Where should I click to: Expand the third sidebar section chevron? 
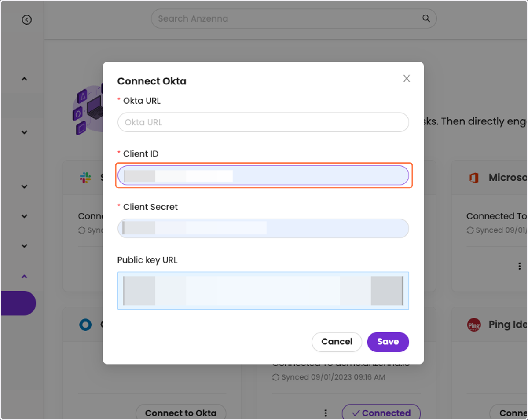click(24, 186)
